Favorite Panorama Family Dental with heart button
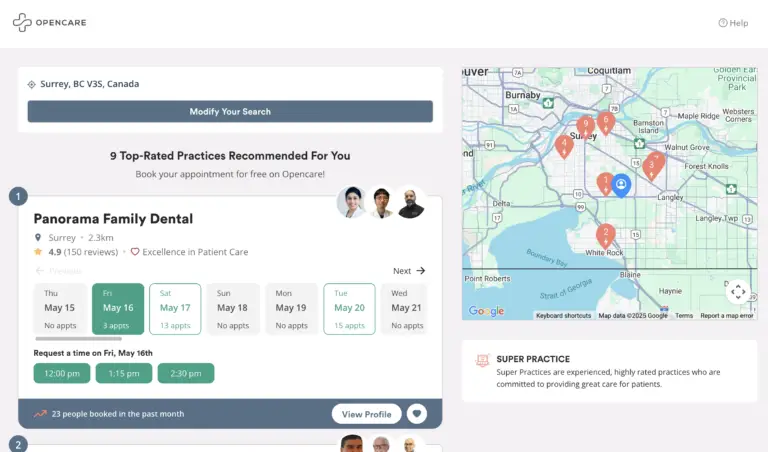This screenshot has height=452, width=768. (x=417, y=414)
